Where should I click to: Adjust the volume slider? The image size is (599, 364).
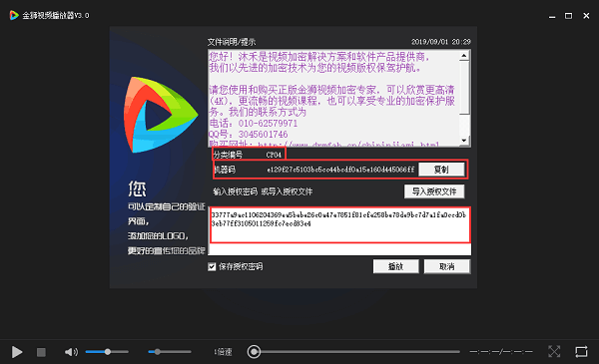point(107,352)
